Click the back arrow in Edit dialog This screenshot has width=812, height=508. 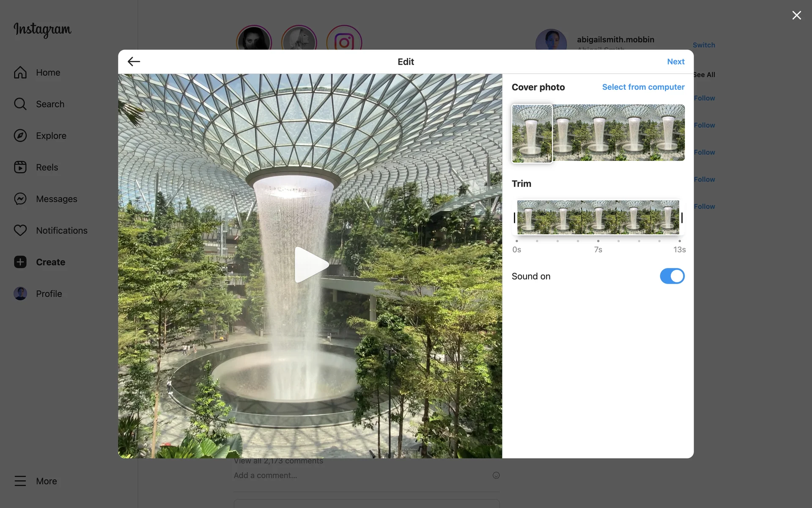(x=134, y=62)
